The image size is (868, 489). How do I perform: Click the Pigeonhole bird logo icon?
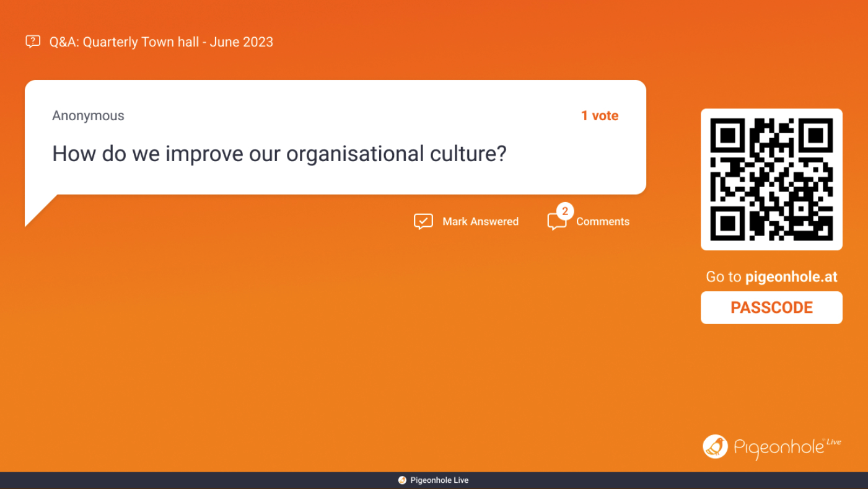[x=715, y=447]
